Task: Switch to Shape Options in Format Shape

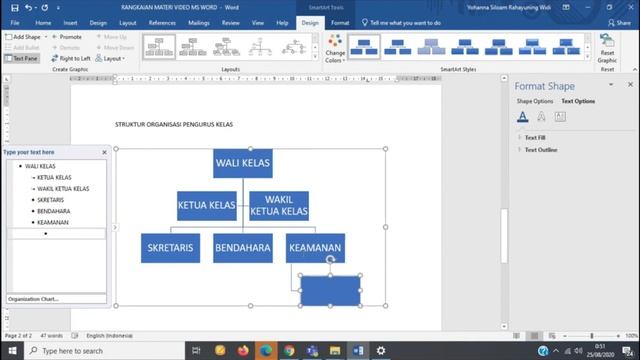Action: point(535,101)
